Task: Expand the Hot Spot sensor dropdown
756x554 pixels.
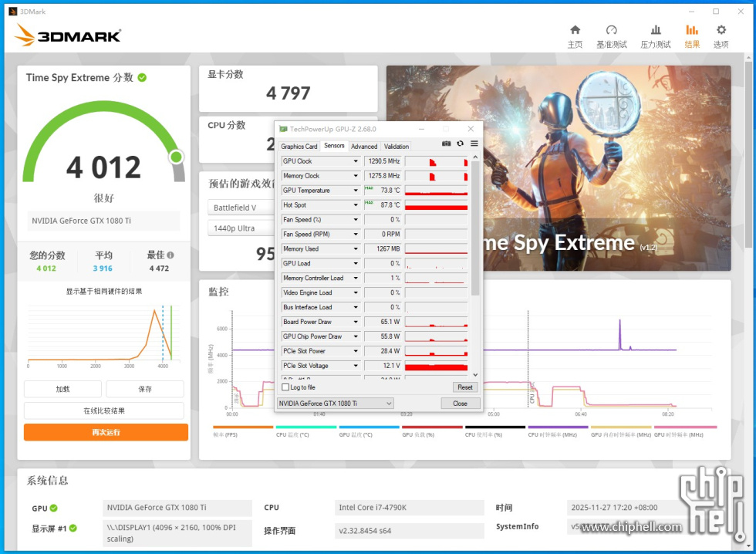Action: pos(356,205)
